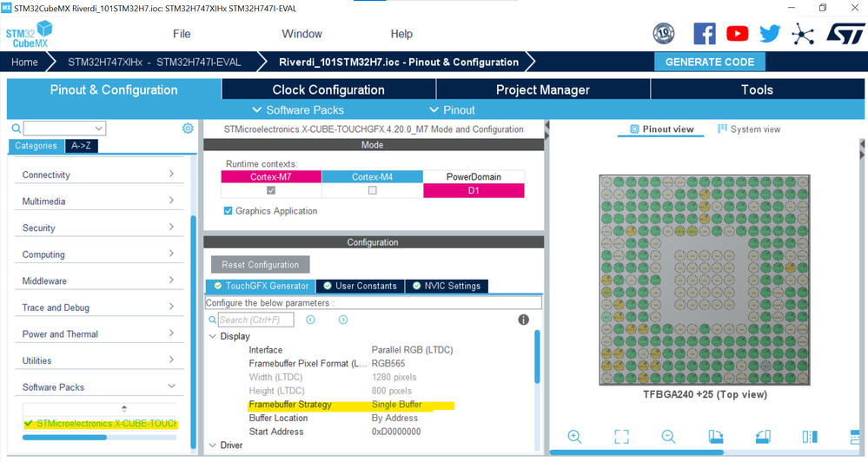This screenshot has height=462, width=868.
Task: Click the parameter Search (Ctrl+F) field
Action: [255, 320]
